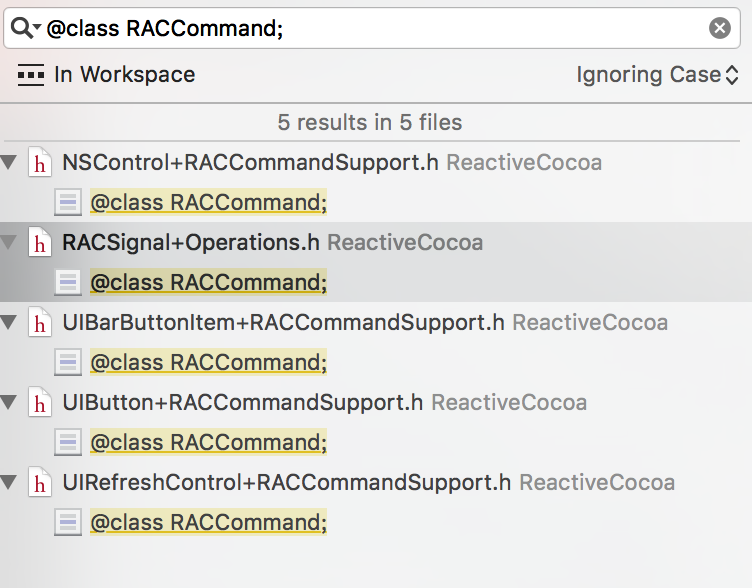Screen dimensions: 752x588
Task: Open the In Workspace scope selector
Action: pos(107,75)
